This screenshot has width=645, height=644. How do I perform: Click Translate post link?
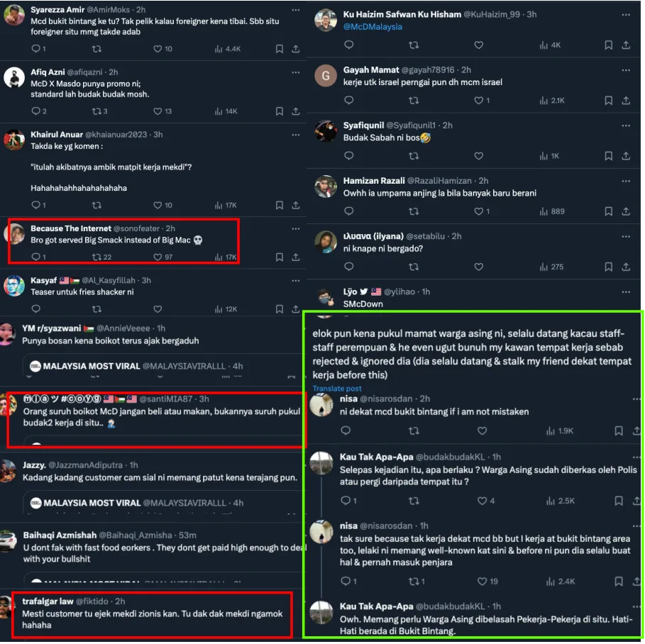337,389
